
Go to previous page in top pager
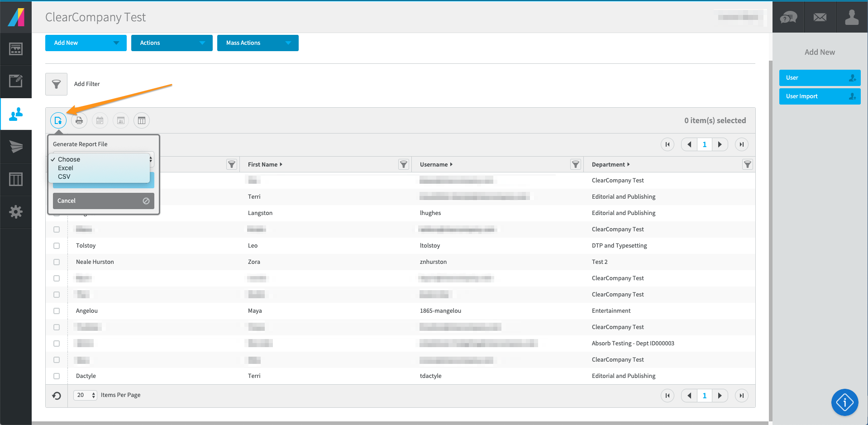click(x=689, y=144)
